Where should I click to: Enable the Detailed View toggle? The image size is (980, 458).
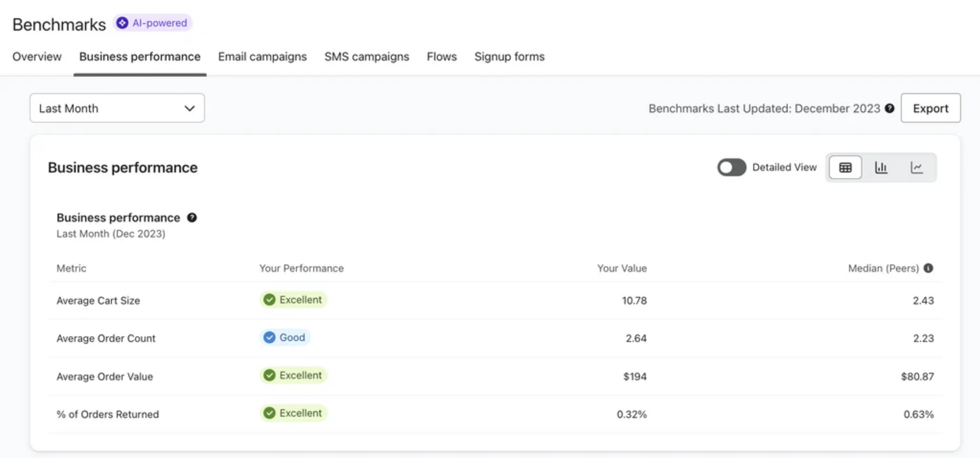(731, 167)
